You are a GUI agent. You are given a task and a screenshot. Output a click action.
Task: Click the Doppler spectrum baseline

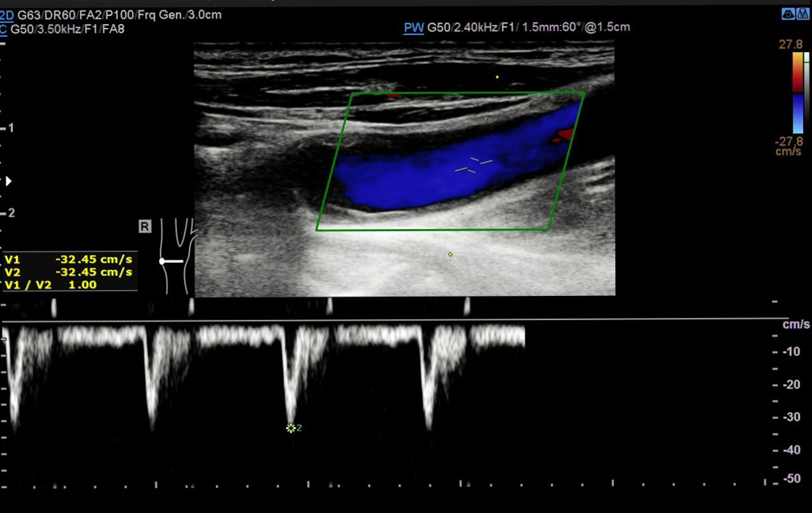click(x=393, y=319)
